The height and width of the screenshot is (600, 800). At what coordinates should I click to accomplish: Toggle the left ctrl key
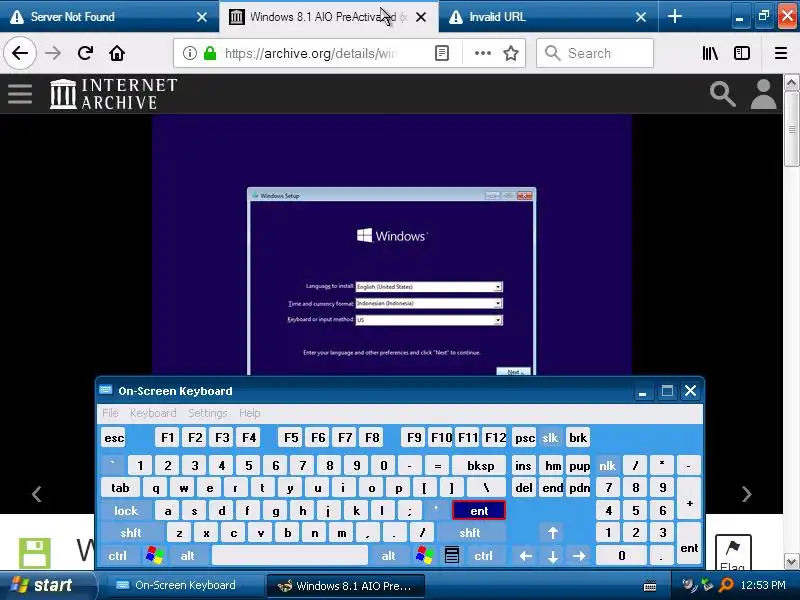[x=117, y=555]
